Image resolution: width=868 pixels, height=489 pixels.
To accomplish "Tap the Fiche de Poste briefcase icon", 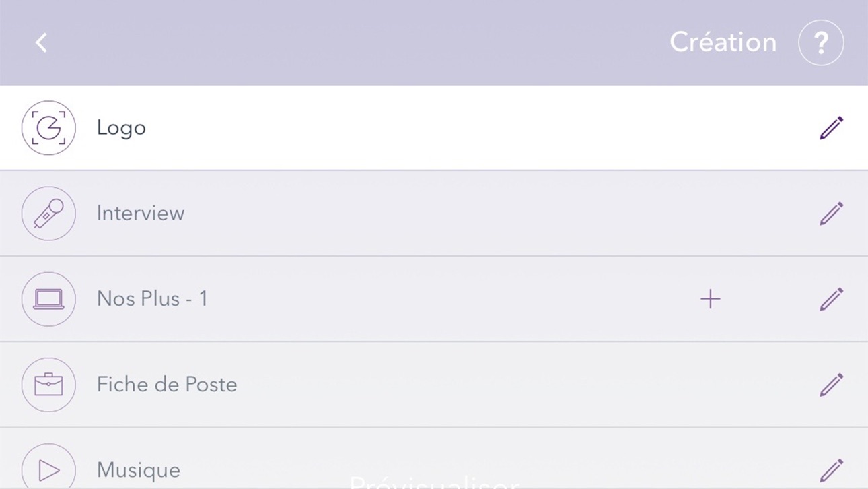I will coord(48,385).
